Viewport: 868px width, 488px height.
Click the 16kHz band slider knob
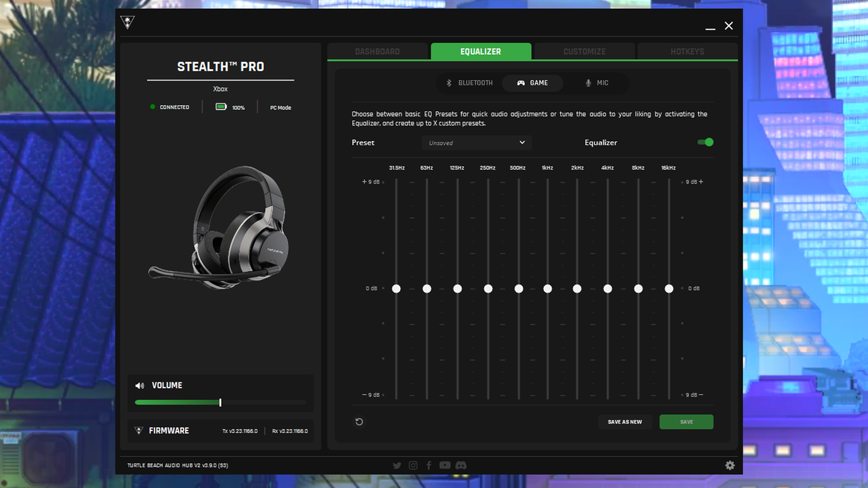coord(669,289)
